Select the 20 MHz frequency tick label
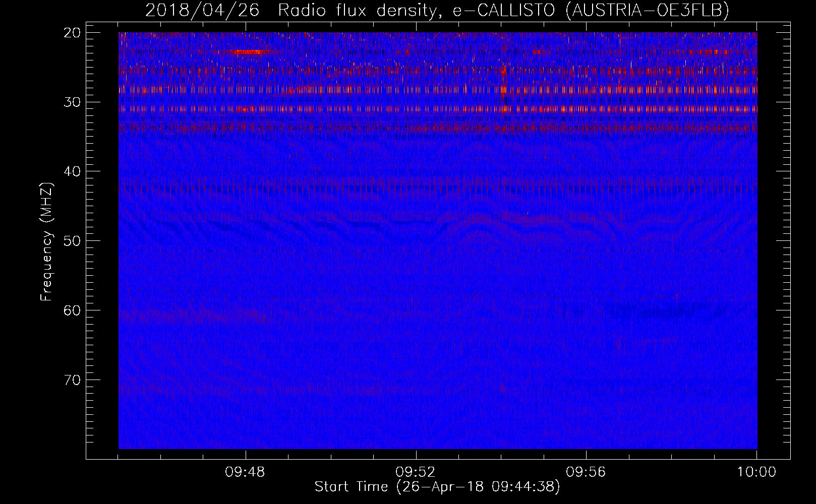The image size is (816, 504). [73, 33]
